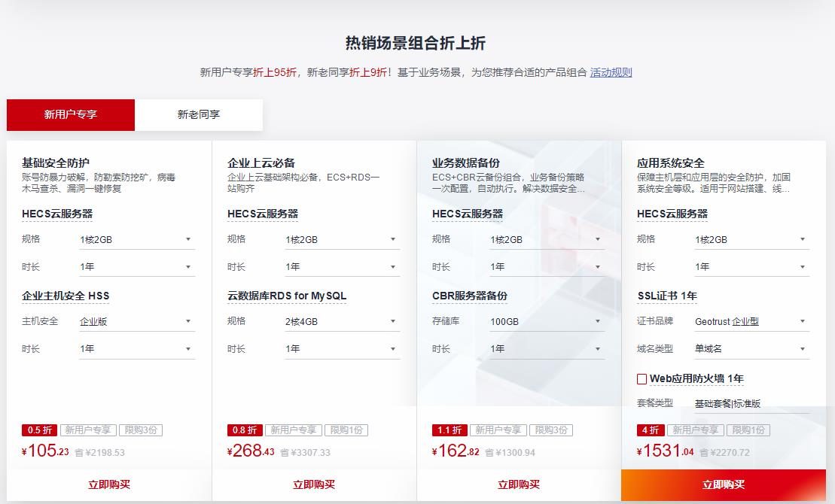Click the 云数据库RDS for MySQL heading
The width and height of the screenshot is (835, 504).
click(x=287, y=296)
